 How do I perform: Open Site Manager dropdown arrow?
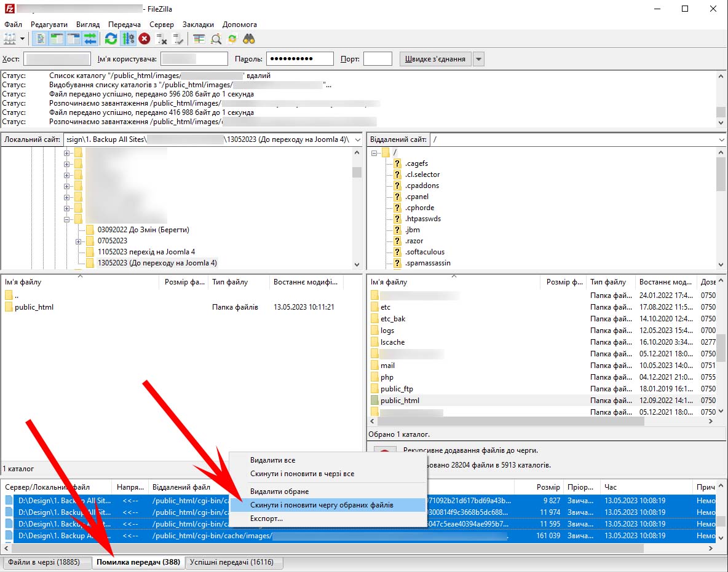pyautogui.click(x=22, y=39)
